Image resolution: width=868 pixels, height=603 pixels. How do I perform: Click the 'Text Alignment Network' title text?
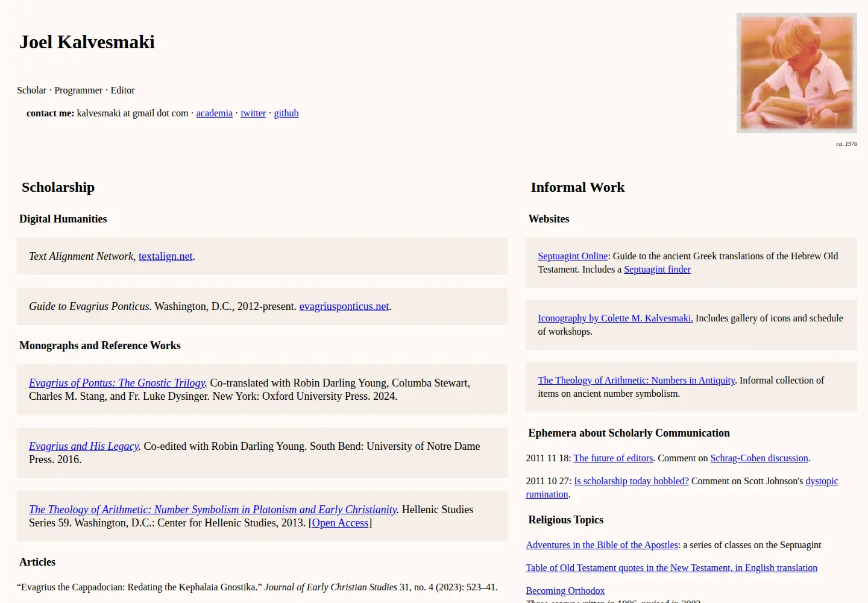(x=81, y=256)
